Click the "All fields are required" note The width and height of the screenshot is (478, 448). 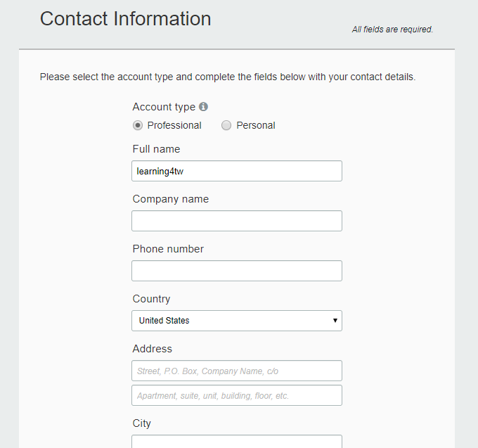392,30
